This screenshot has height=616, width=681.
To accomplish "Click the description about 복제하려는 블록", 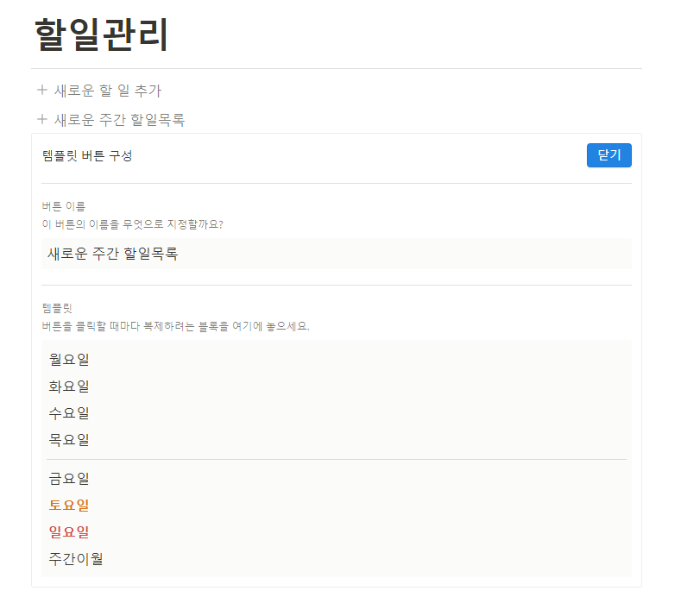I will (x=175, y=326).
